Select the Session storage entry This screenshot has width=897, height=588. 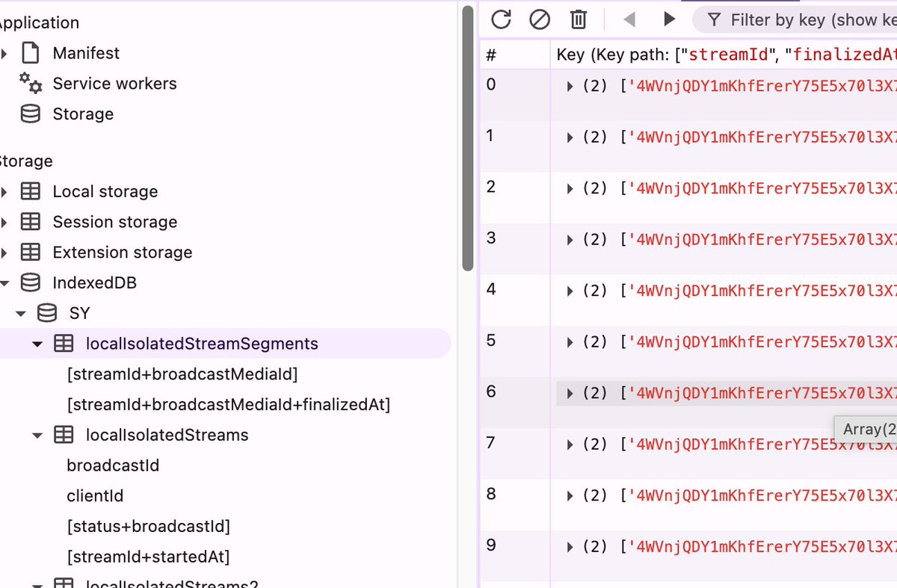click(x=114, y=221)
